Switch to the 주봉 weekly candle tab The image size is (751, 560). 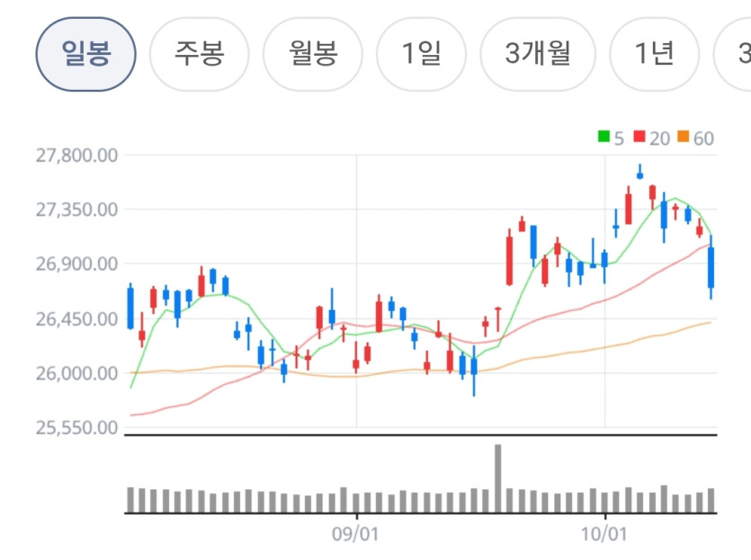coord(200,54)
